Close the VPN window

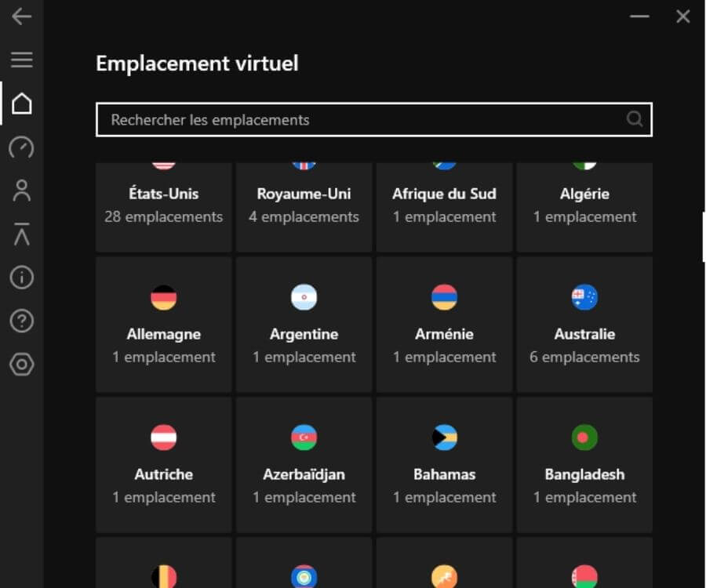point(683,16)
